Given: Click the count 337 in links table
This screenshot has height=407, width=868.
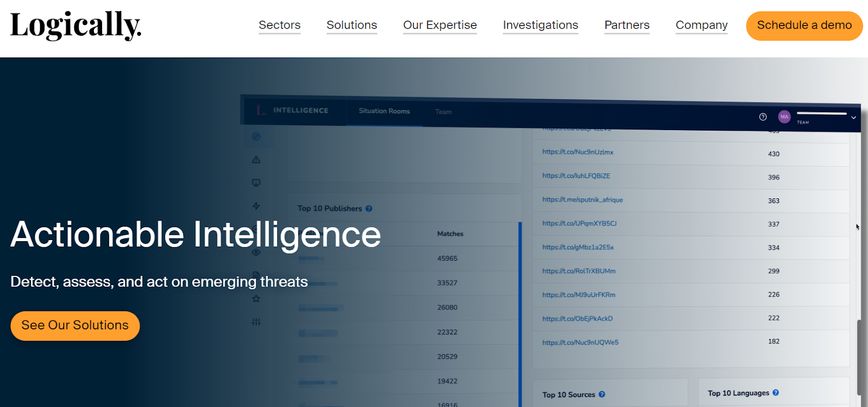Looking at the screenshot, I should [774, 224].
